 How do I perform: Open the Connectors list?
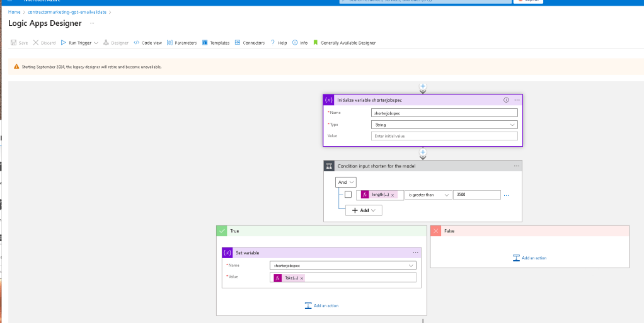coord(250,43)
